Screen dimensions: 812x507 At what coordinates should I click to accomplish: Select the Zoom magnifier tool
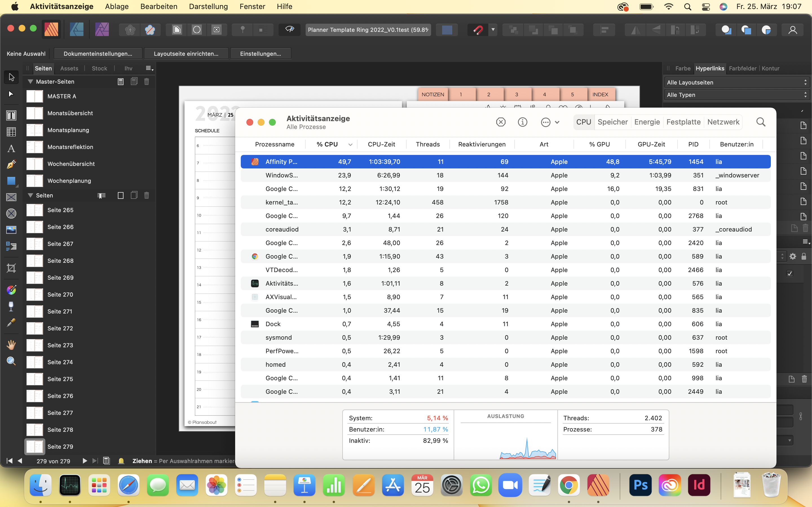pos(11,361)
